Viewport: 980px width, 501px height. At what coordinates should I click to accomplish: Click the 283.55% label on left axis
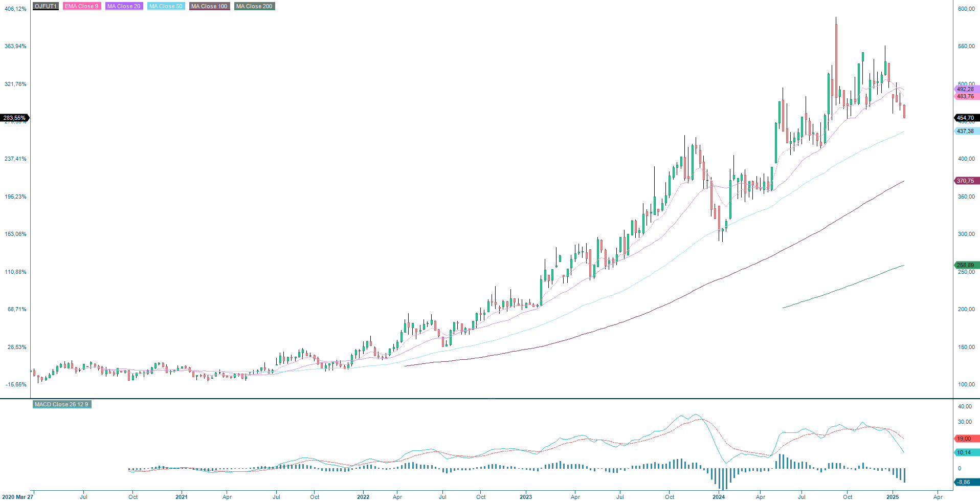click(15, 118)
